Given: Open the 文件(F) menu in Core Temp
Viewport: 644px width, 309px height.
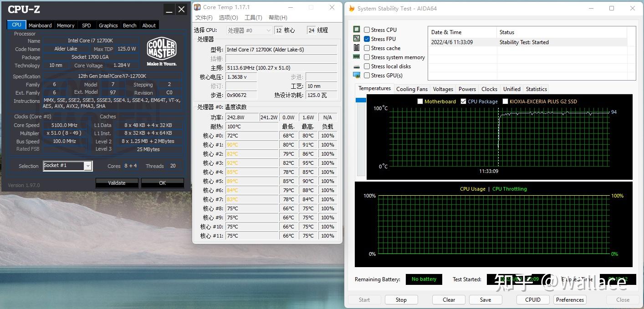Looking at the screenshot, I should 204,18.
